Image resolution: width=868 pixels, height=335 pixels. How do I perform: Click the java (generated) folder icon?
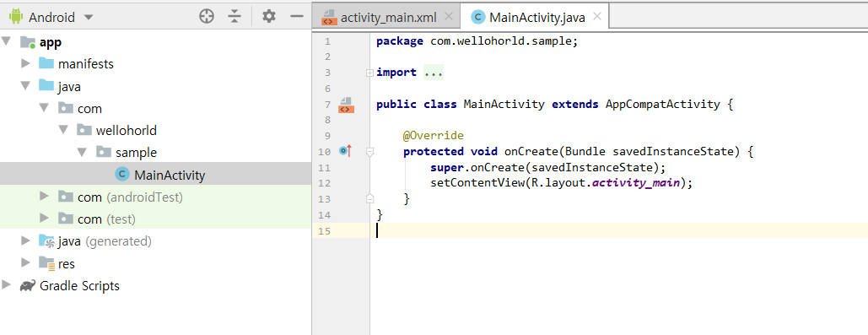tap(46, 241)
